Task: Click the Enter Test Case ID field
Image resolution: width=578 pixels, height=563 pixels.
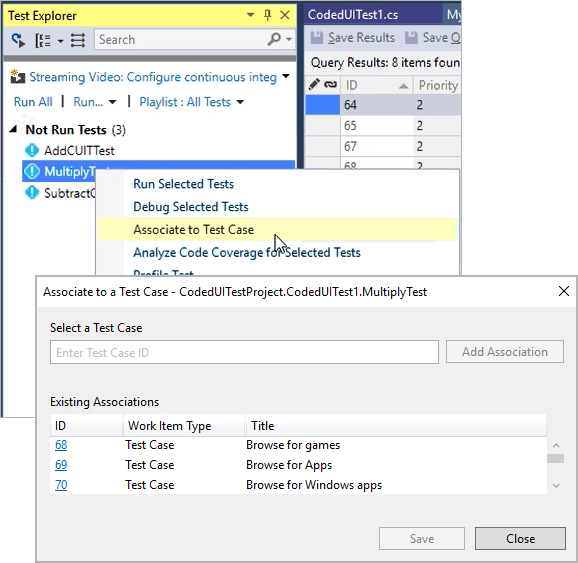Action: (x=244, y=352)
